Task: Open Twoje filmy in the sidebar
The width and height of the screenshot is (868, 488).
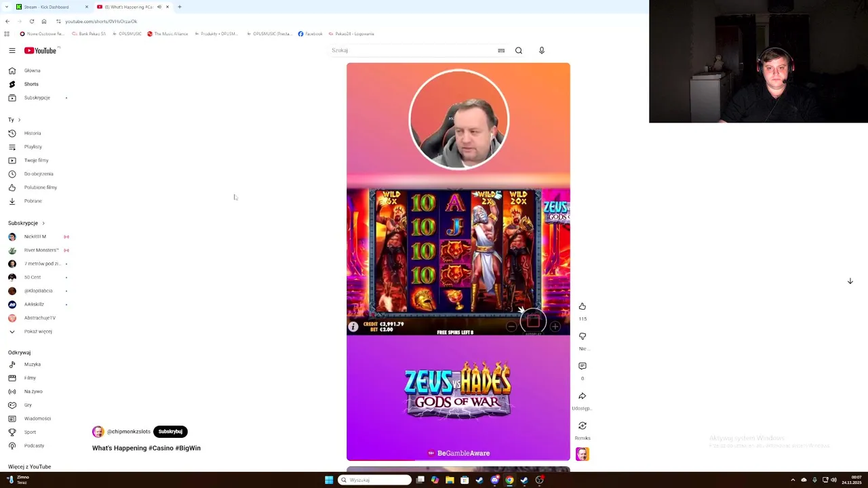Action: tap(38, 160)
